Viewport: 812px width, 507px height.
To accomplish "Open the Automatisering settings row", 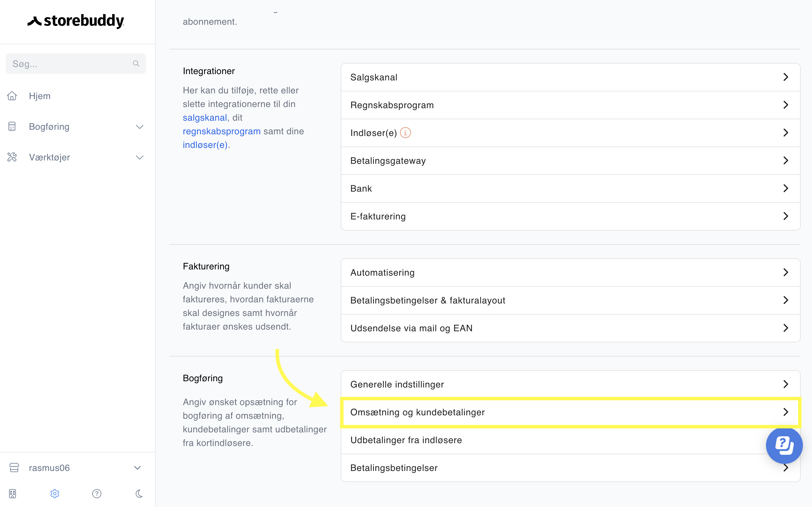I will (570, 272).
